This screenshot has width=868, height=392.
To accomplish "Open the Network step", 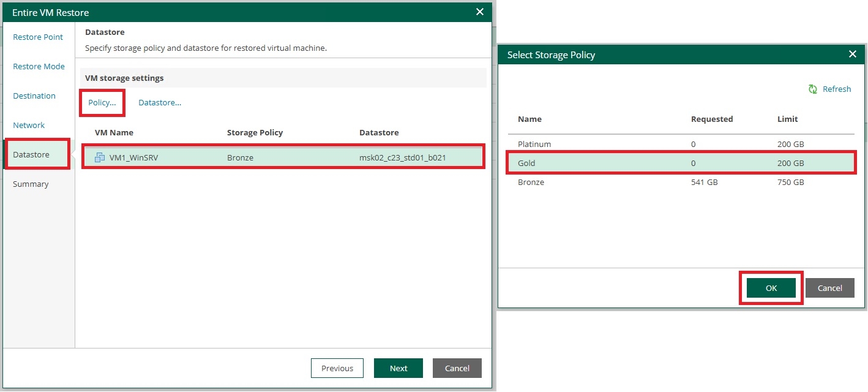I will tap(29, 126).
